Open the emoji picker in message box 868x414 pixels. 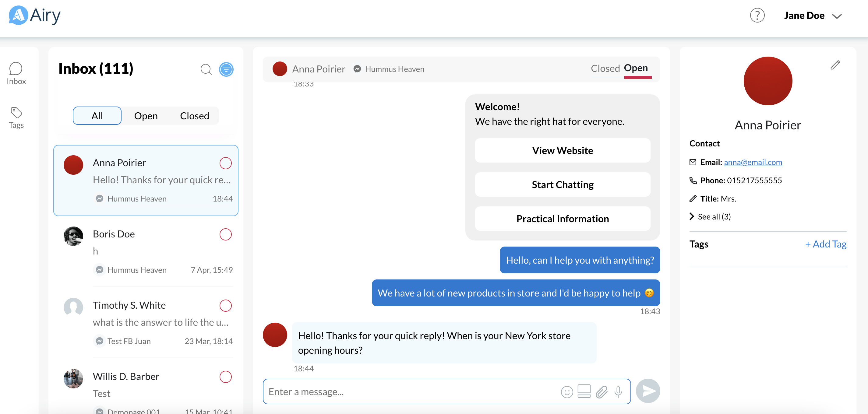[567, 392]
